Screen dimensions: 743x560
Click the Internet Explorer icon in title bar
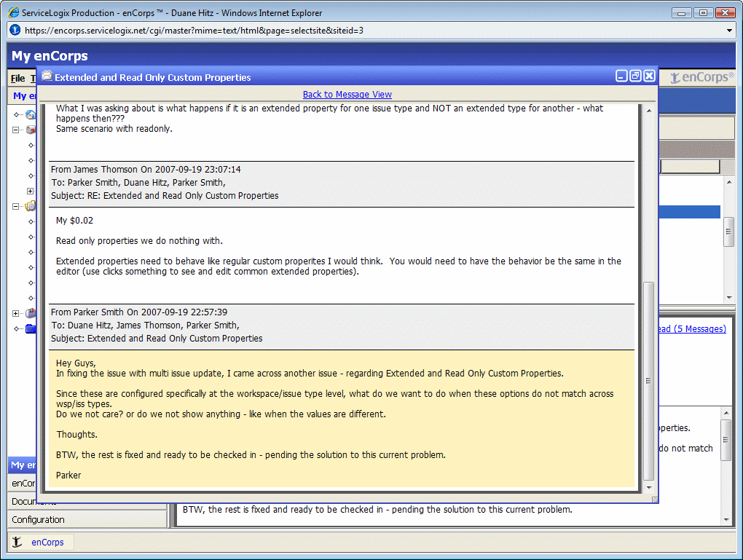click(x=14, y=13)
